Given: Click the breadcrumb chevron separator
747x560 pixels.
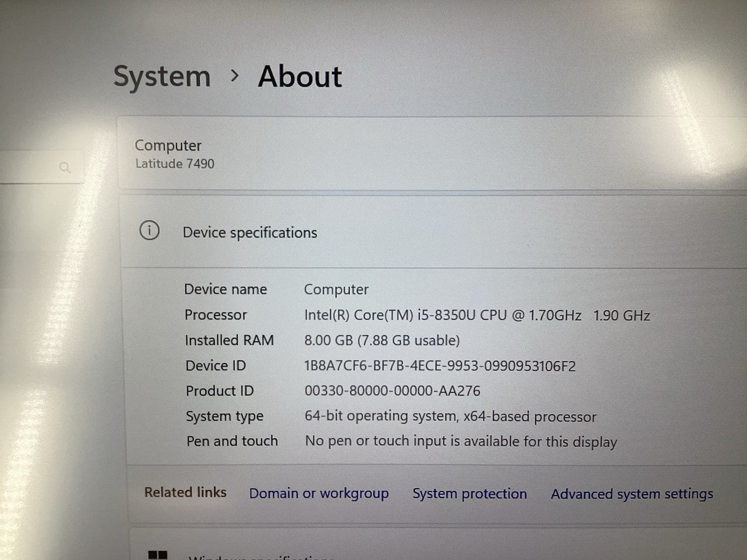Looking at the screenshot, I should [235, 75].
